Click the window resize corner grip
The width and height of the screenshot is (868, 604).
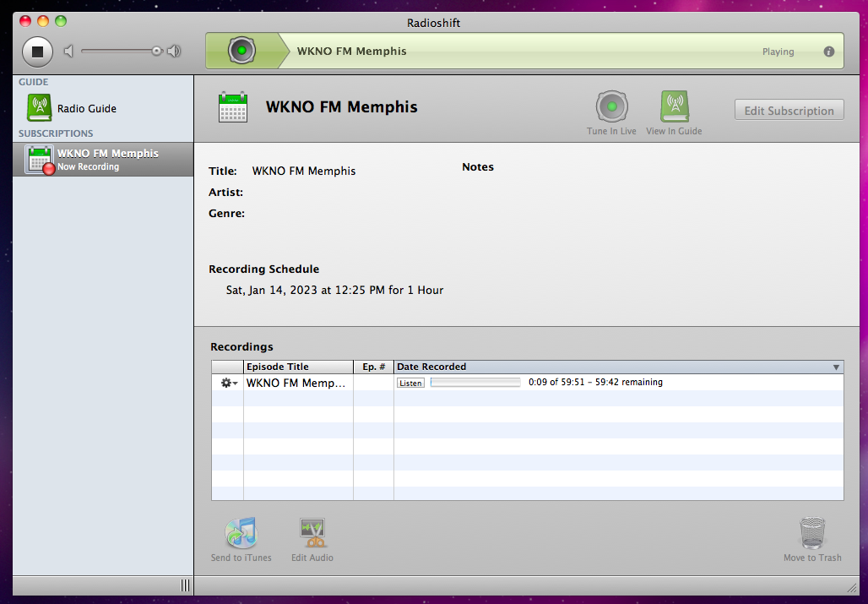click(851, 587)
